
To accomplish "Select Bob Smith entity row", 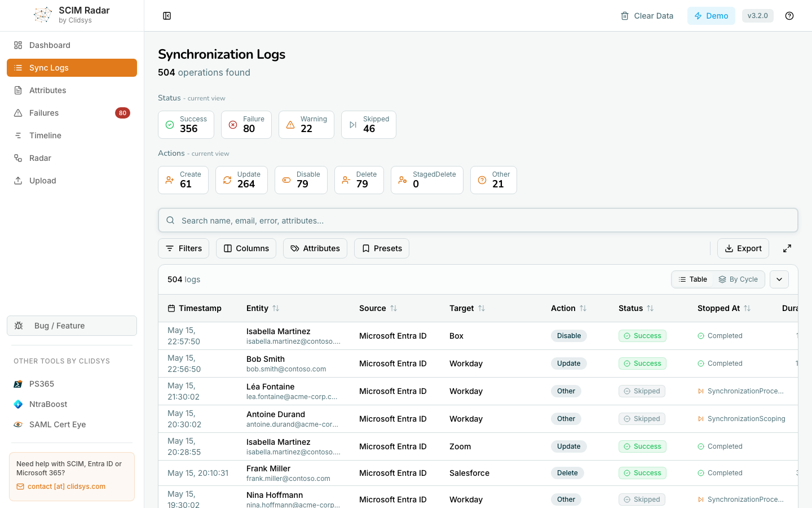I will click(478, 364).
